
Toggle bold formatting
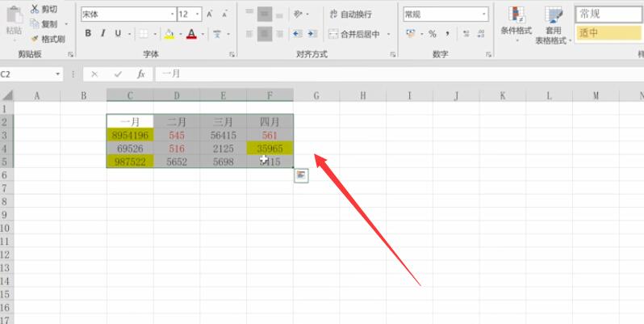[88, 34]
